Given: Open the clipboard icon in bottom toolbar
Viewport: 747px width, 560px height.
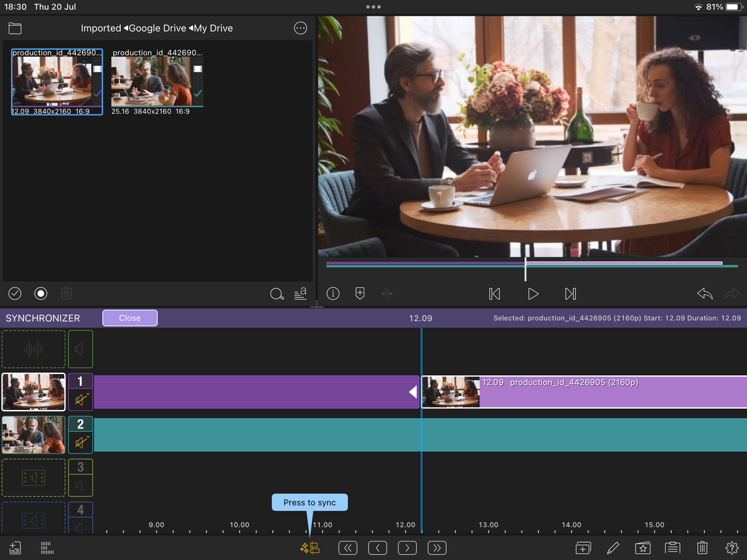Looking at the screenshot, I should [x=672, y=548].
